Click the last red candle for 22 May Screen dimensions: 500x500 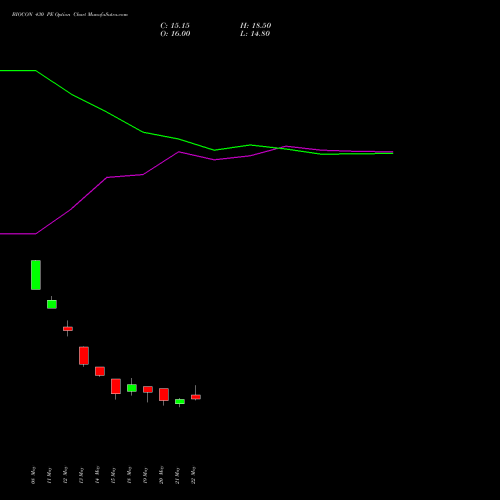[x=196, y=397]
